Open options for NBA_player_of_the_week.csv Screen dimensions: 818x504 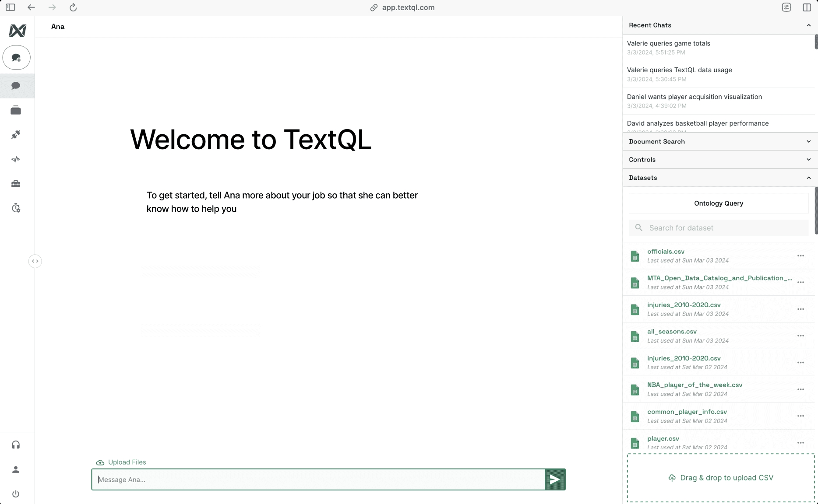800,389
